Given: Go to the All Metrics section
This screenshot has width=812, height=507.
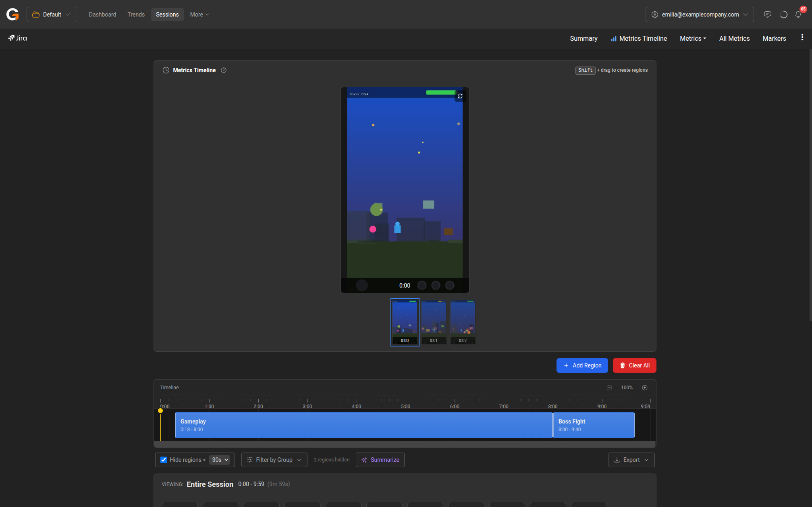Looking at the screenshot, I should coord(734,38).
